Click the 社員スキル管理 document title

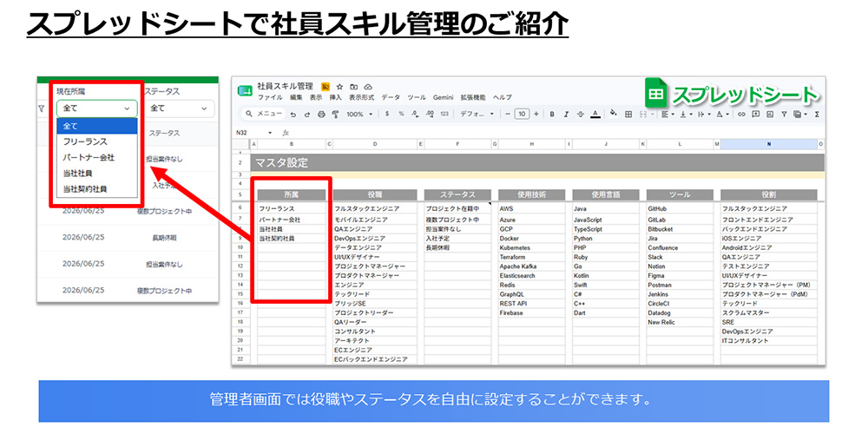coord(285,87)
